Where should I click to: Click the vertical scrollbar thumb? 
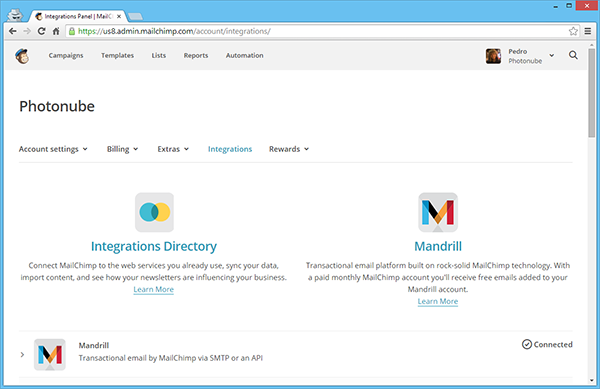[592, 93]
